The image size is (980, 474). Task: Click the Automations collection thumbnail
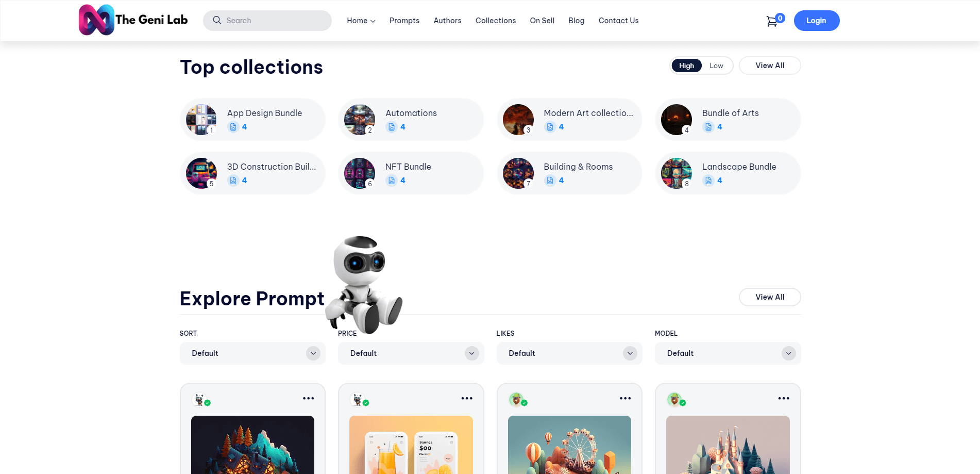[360, 120]
